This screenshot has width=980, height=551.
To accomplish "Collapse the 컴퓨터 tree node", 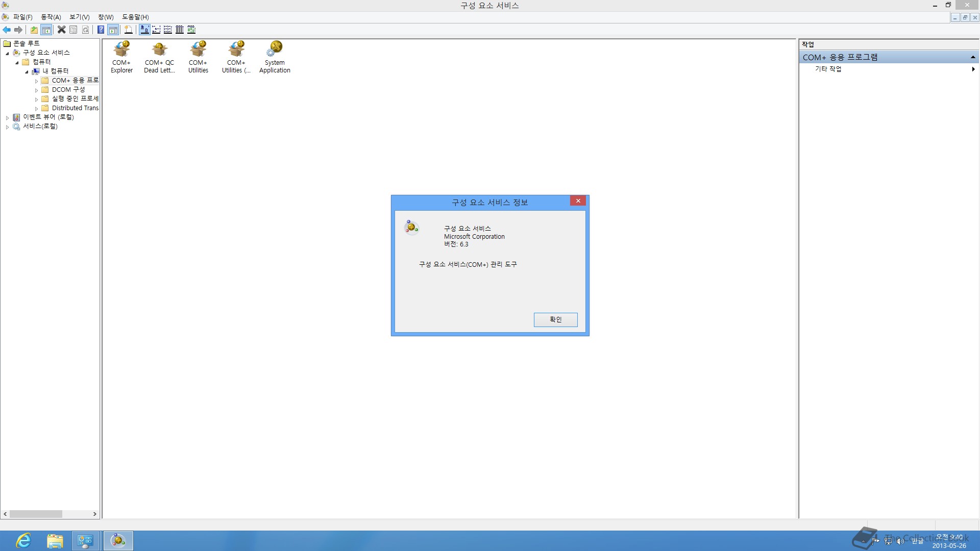I will [x=17, y=62].
